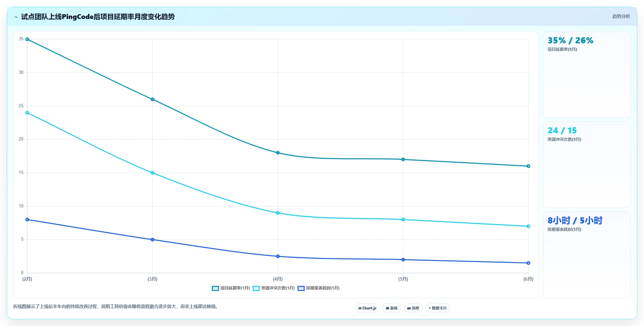The height and width of the screenshot is (326, 644).
Task: Click the footnote text starting 折线图展示了
Action: tap(116, 307)
